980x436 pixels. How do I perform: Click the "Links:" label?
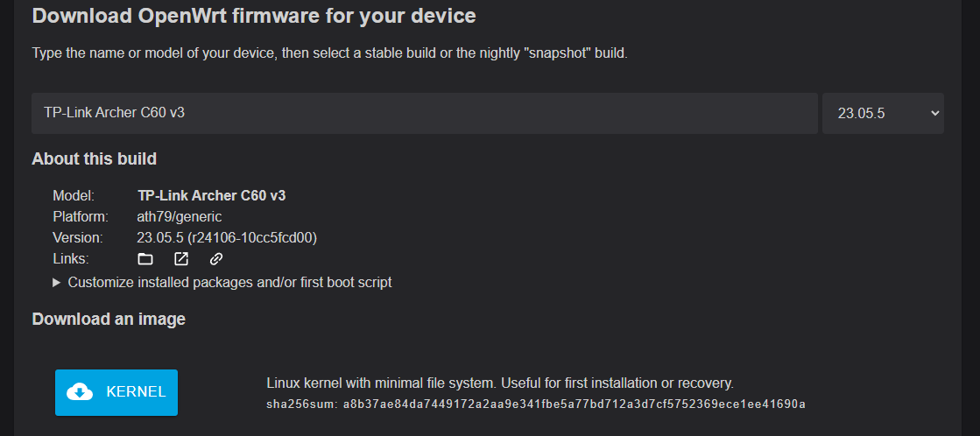tap(71, 258)
